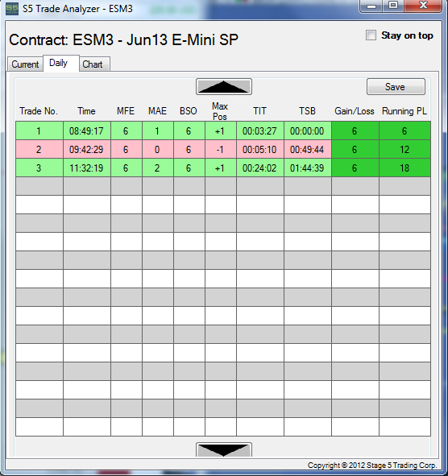Click the MAE value 0 in trade 2
448x476 pixels.
click(x=158, y=149)
